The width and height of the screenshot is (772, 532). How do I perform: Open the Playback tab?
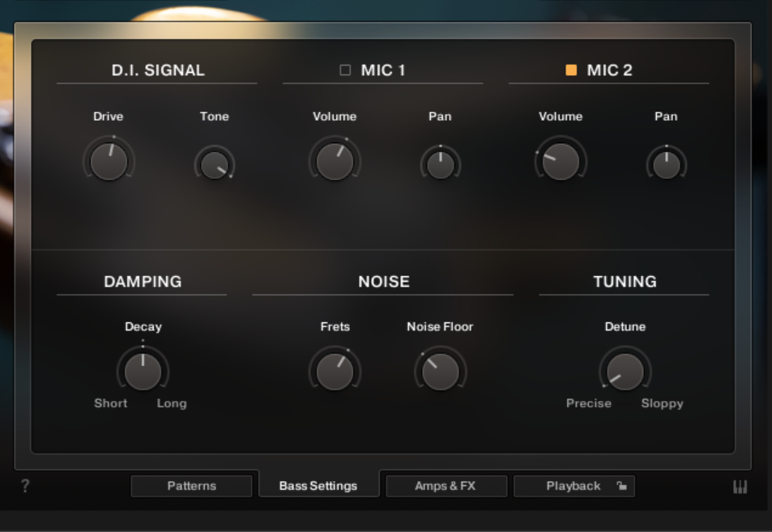click(574, 486)
